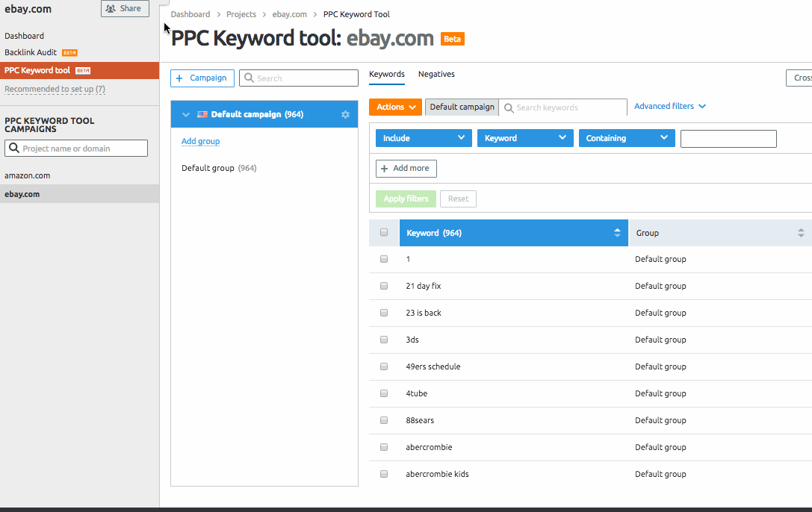Screen dimensions: 812x512
Task: Collapse the Default campaign chevron
Action: point(186,114)
